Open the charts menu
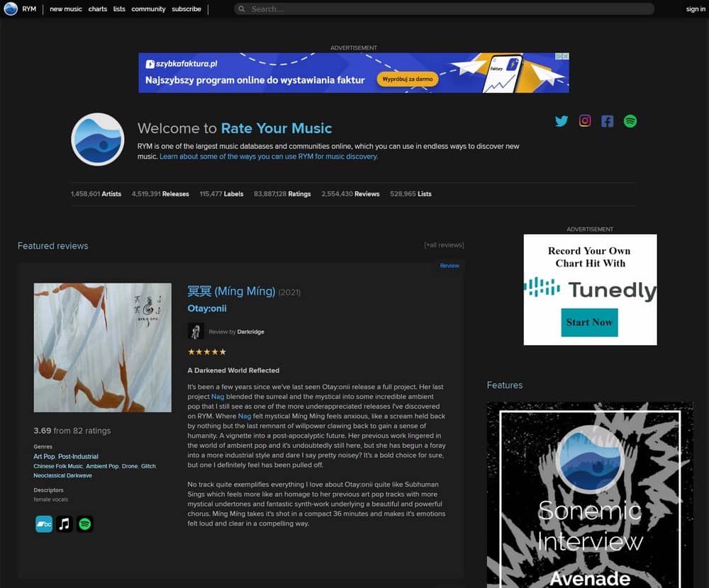Image resolution: width=709 pixels, height=588 pixels. coord(98,9)
